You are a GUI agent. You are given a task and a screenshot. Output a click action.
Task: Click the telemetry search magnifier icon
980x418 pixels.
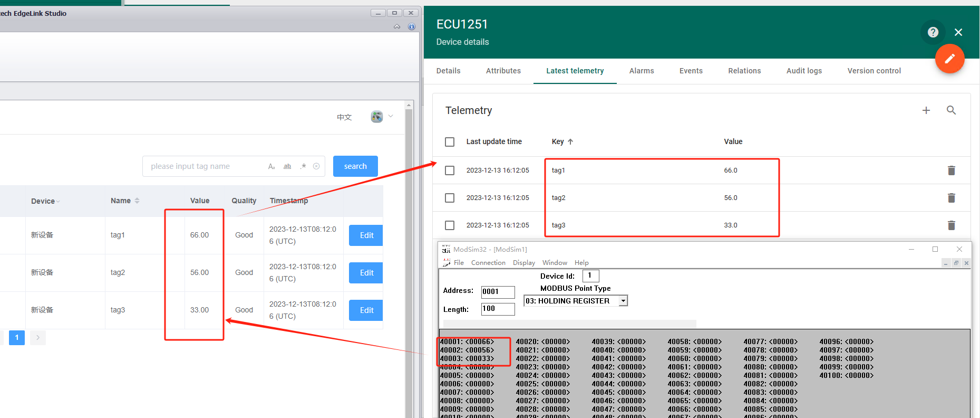(951, 110)
